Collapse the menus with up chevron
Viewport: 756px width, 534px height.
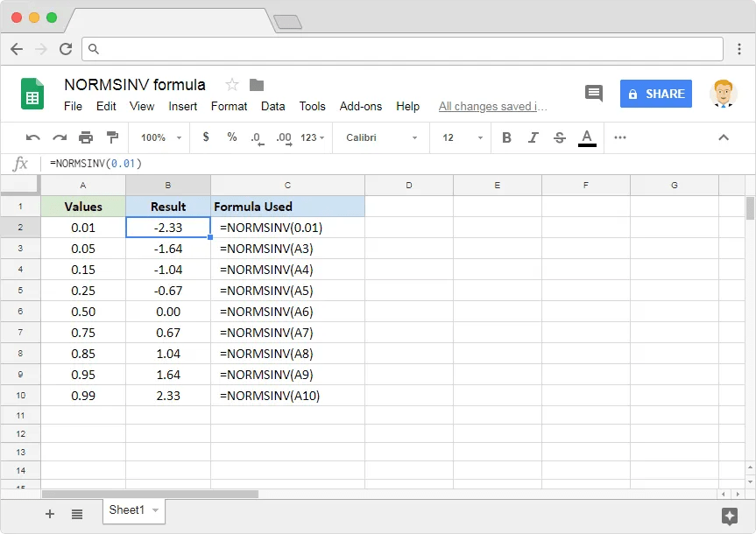[x=724, y=137]
